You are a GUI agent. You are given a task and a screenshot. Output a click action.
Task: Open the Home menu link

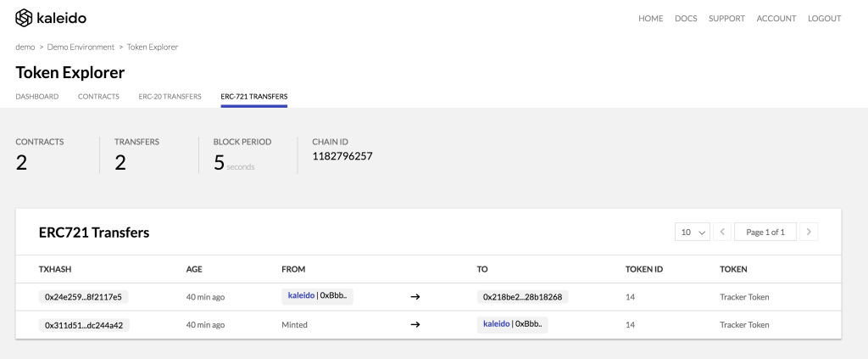click(x=650, y=19)
